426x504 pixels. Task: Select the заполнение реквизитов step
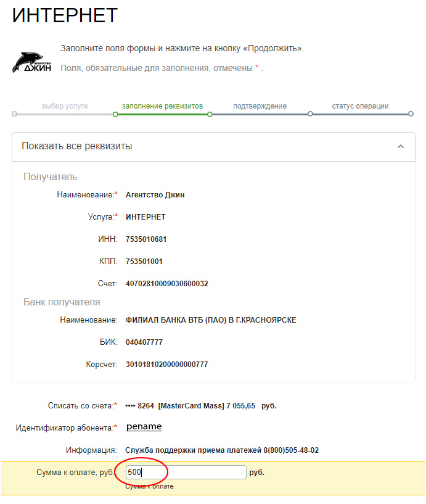[162, 106]
